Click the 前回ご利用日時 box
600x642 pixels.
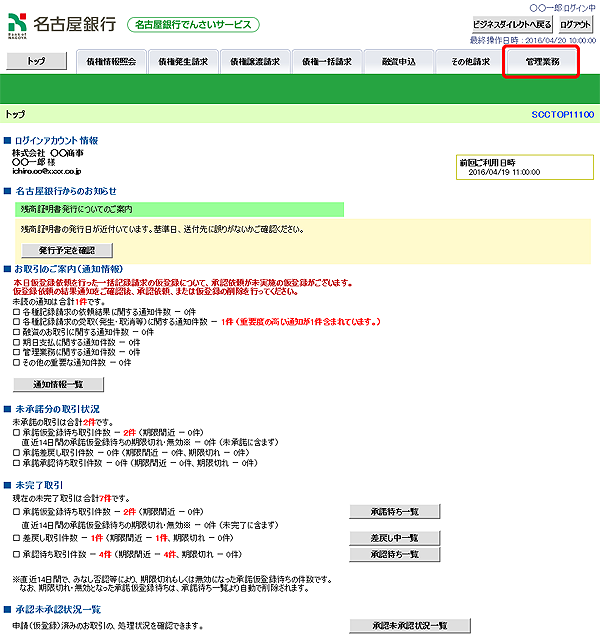click(x=525, y=167)
